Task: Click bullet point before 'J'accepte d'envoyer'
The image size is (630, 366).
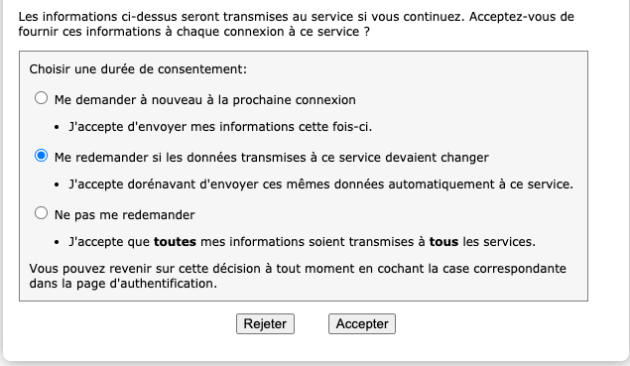Action: coord(57,127)
